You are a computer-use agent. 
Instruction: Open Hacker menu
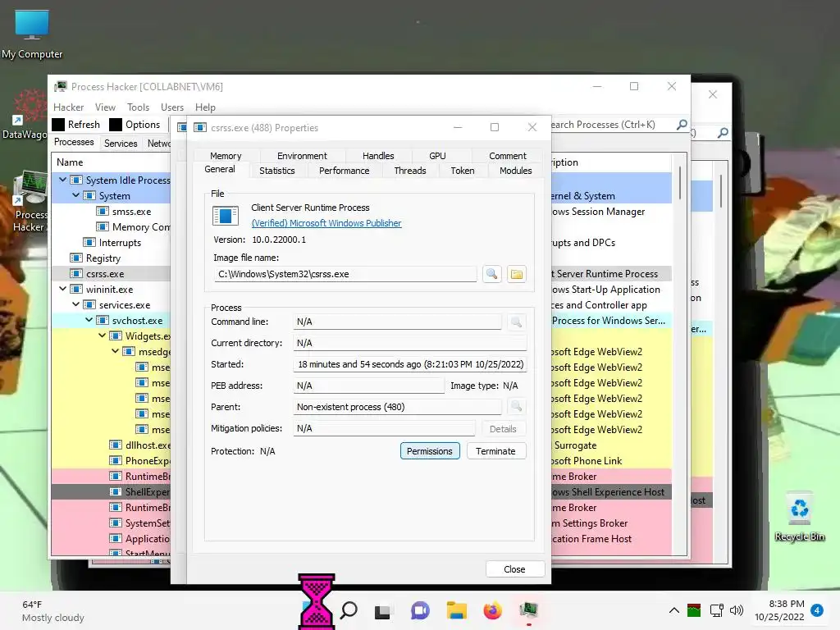(69, 107)
